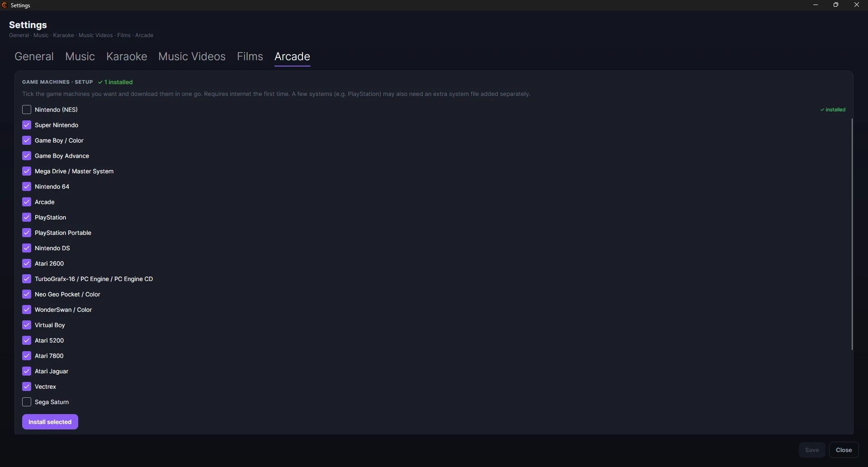
Task: Toggle the Nintendo DS checkbox
Action: [27, 248]
